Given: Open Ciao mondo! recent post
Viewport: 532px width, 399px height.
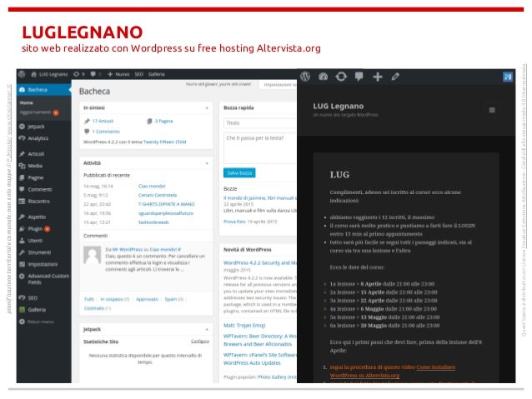Looking at the screenshot, I should tap(152, 186).
